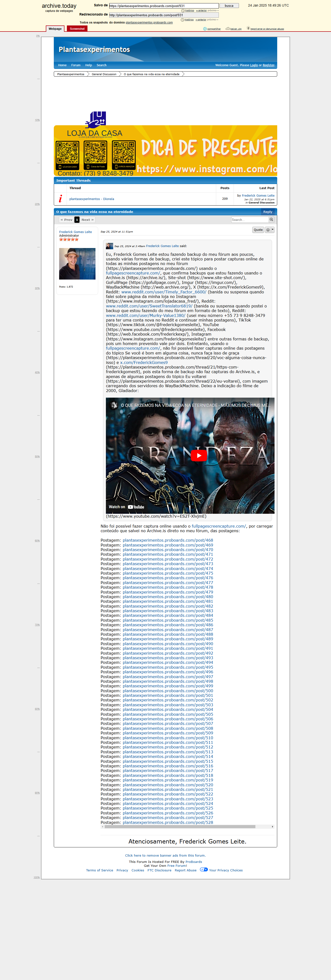Viewport: 331px width, 980px height.
Task: Click the Next » pagination button
Action: click(x=87, y=220)
